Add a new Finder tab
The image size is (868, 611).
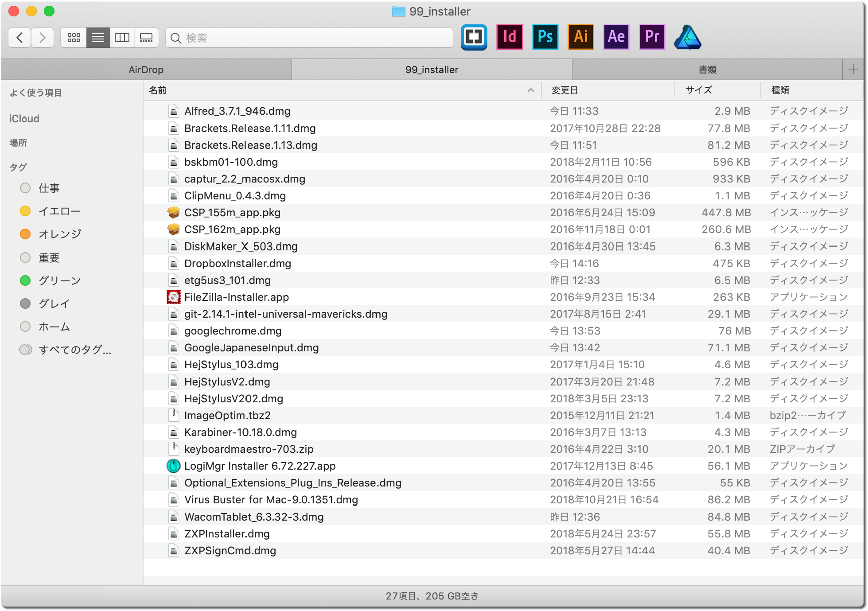point(853,70)
